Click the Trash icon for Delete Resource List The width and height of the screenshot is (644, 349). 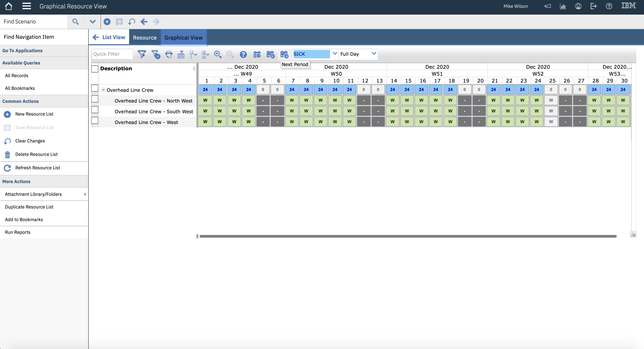tap(7, 154)
